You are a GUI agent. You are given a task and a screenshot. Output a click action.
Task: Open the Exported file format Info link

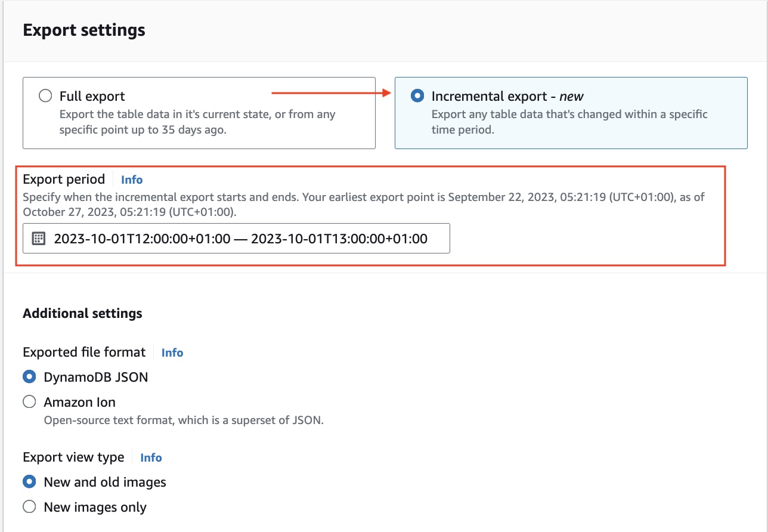pos(172,352)
